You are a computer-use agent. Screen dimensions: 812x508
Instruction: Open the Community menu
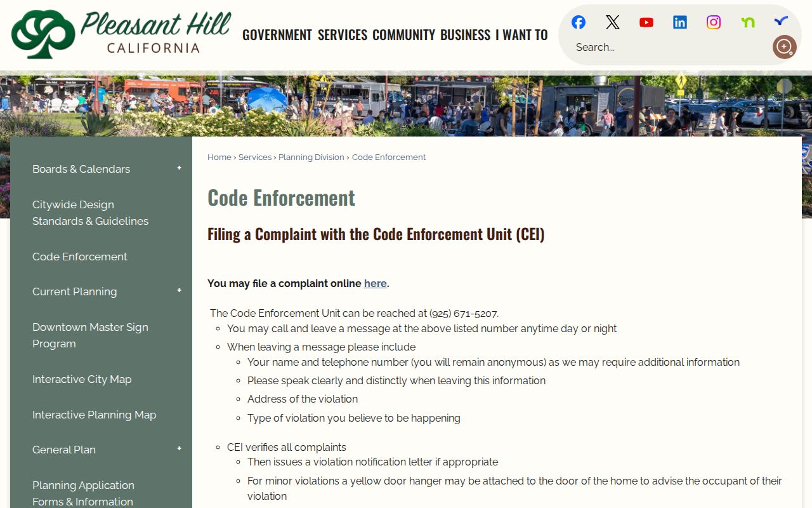click(x=404, y=35)
